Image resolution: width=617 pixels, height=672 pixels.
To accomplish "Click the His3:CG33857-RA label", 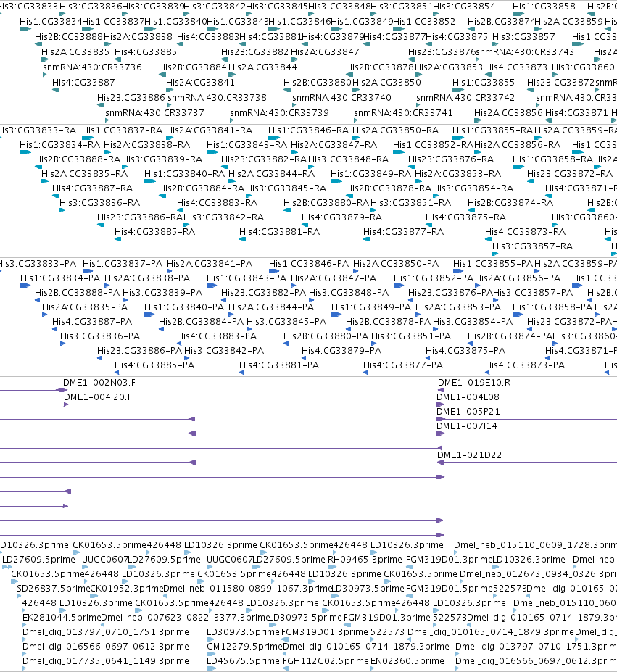I will coord(532,246).
